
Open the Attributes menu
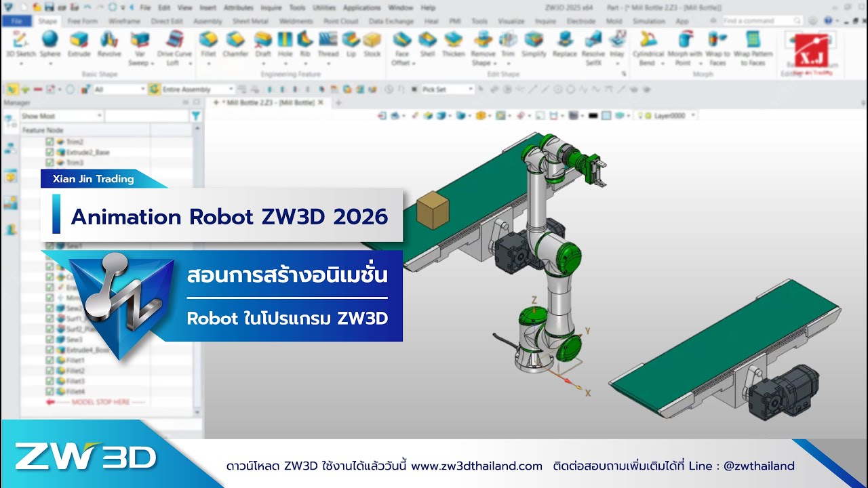click(x=238, y=7)
